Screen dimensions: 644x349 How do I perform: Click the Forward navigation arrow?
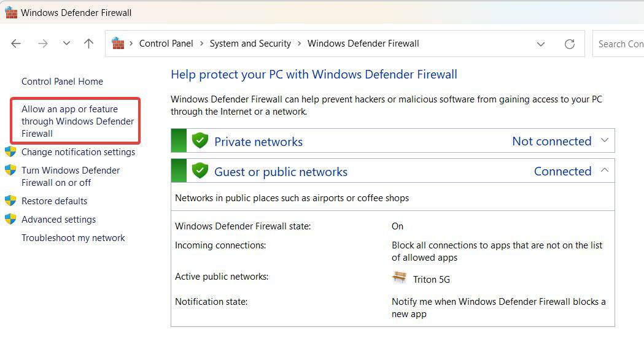click(42, 44)
